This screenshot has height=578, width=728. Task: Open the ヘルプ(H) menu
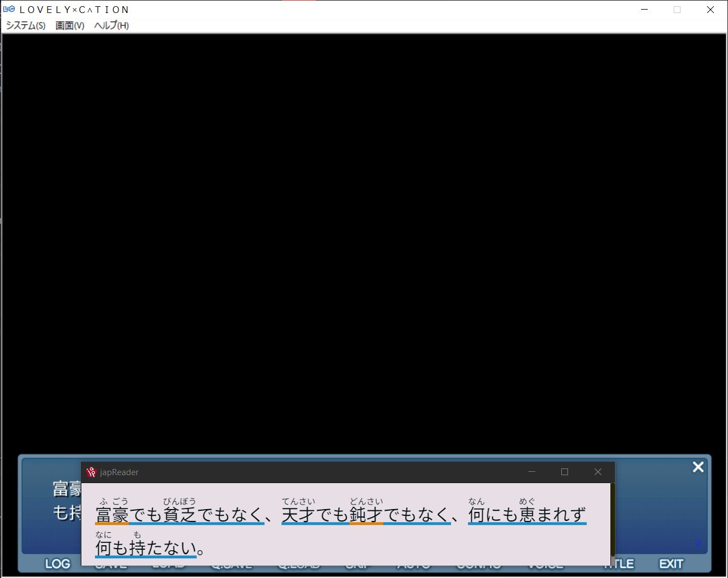[x=111, y=25]
